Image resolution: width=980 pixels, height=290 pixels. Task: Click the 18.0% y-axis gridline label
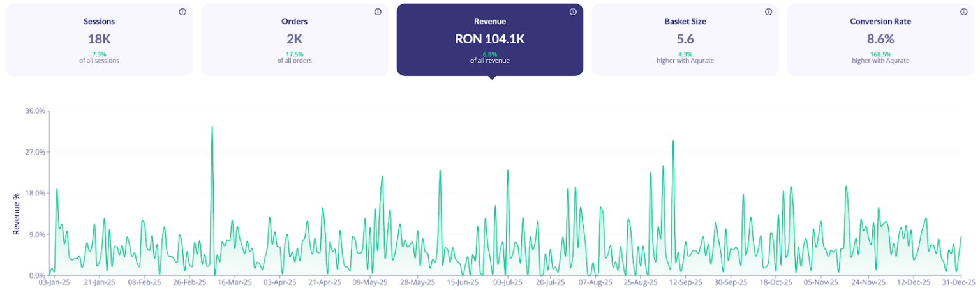coord(35,193)
